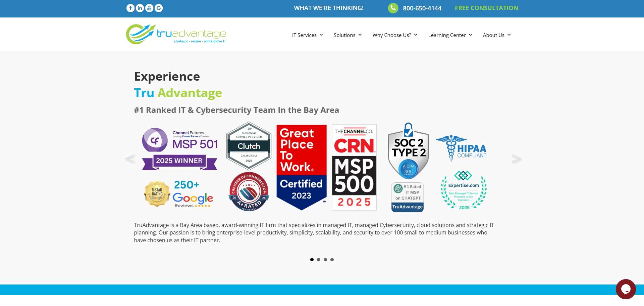
Task: Click the TruAdvantage logo
Action: [176, 34]
